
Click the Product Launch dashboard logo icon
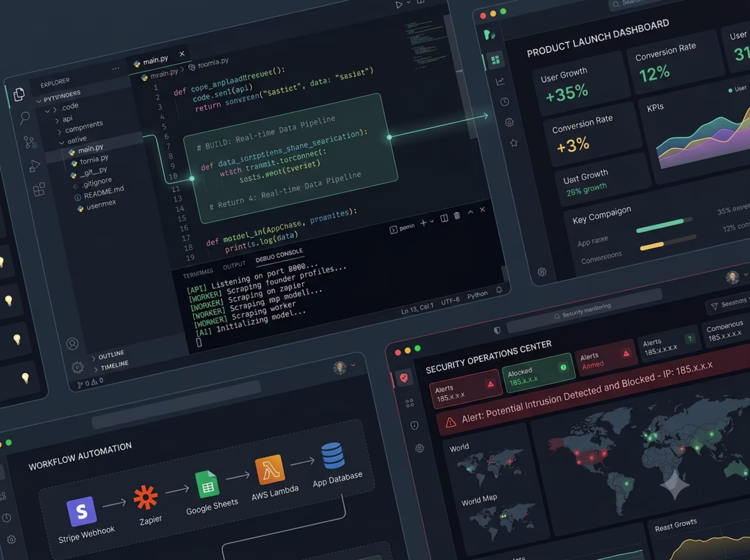pos(489,34)
